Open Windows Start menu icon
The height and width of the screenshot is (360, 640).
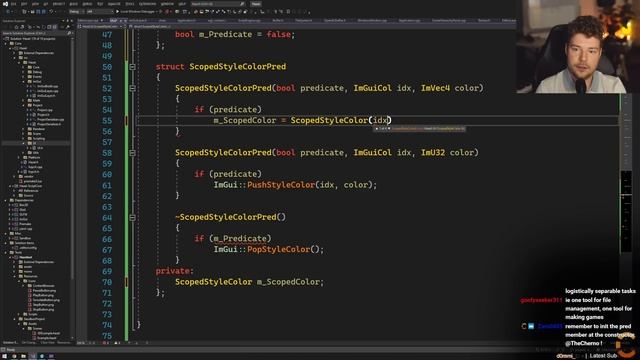[x=4, y=356]
